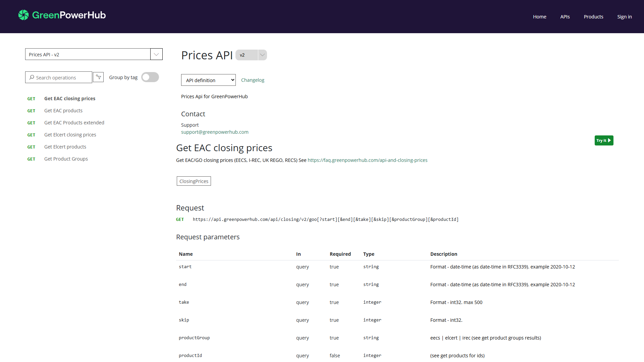The width and height of the screenshot is (644, 362).
Task: Click the 'take' parameter name
Action: point(184,302)
